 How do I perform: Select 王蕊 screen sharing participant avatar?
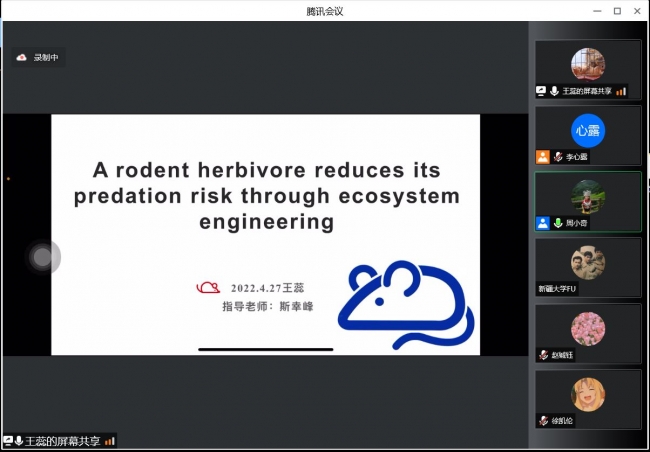point(588,64)
